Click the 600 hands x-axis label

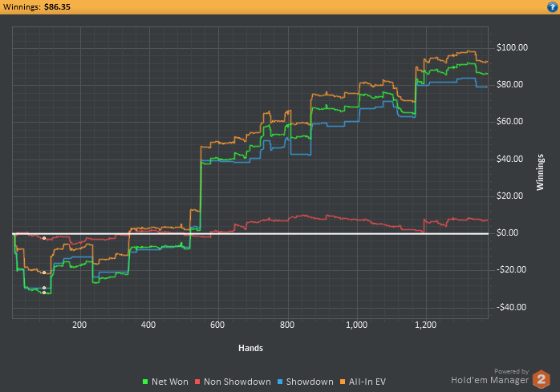coord(217,325)
